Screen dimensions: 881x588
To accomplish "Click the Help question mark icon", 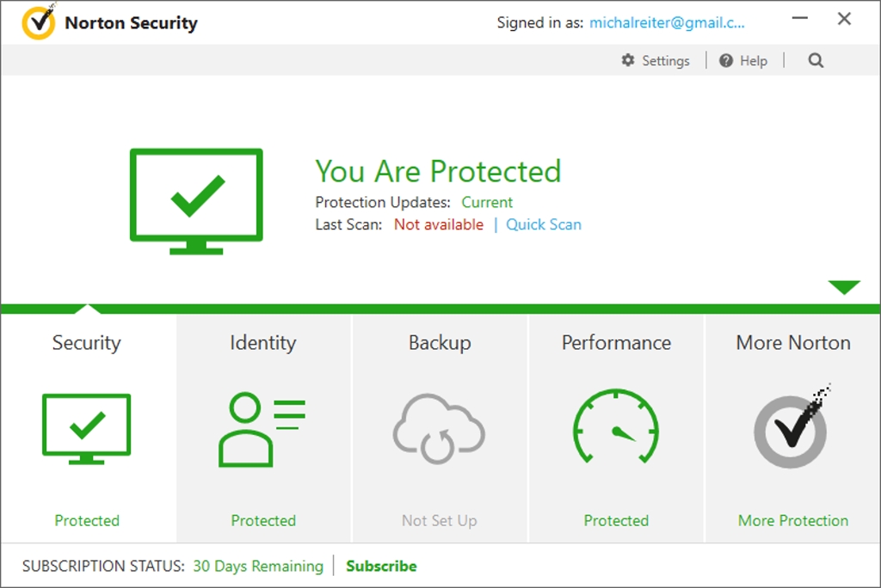I will (x=726, y=60).
